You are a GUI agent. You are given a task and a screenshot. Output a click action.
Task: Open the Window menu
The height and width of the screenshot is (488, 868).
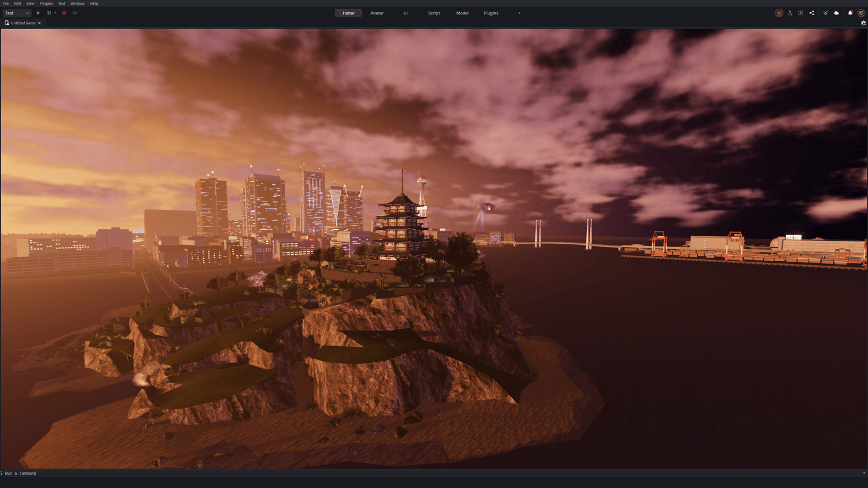[78, 3]
